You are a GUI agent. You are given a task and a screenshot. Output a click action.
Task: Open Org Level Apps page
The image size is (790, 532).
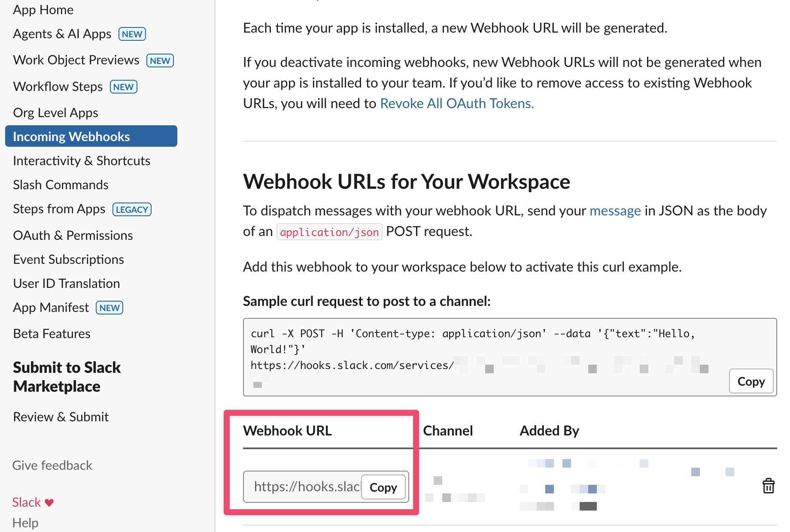coord(55,113)
